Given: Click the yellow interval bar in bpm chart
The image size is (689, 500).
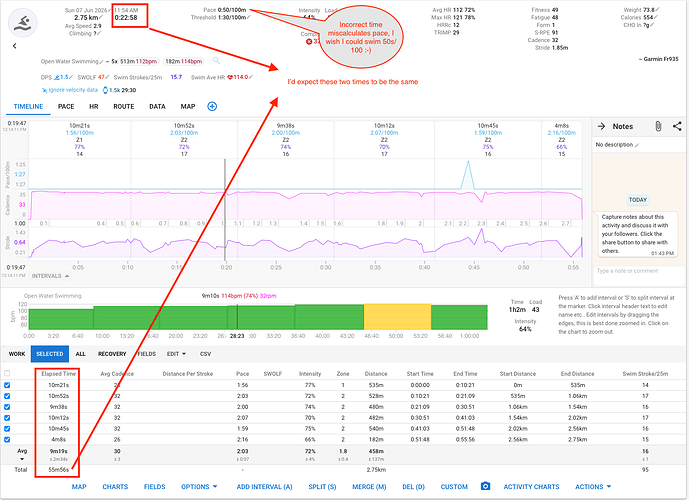Looking at the screenshot, I should tap(397, 316).
